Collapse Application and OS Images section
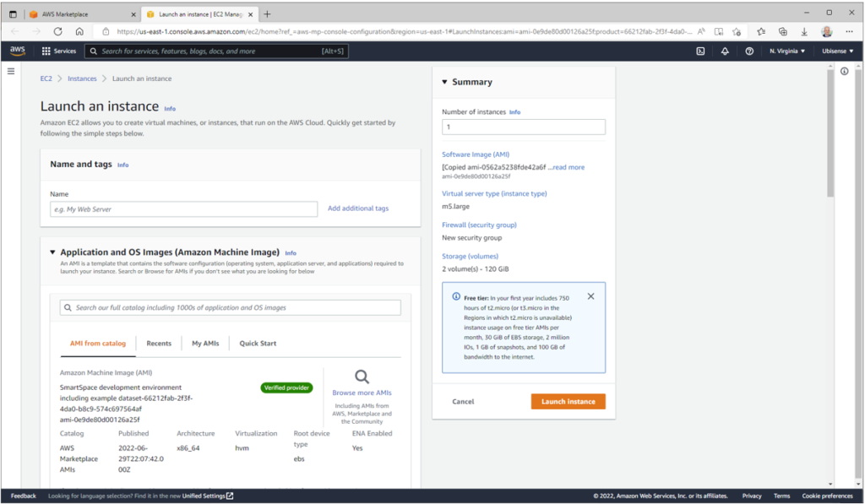Screen dimensions: 865x504 pos(53,252)
